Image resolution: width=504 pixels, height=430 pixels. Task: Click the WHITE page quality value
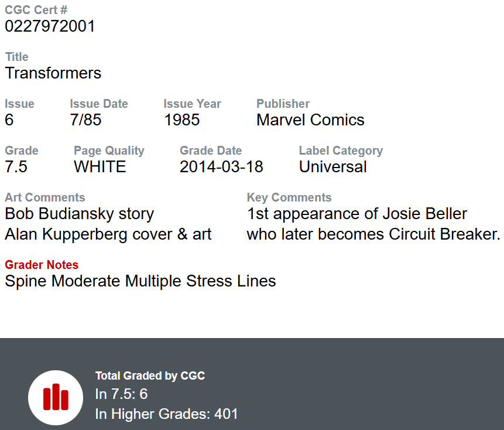click(x=100, y=167)
